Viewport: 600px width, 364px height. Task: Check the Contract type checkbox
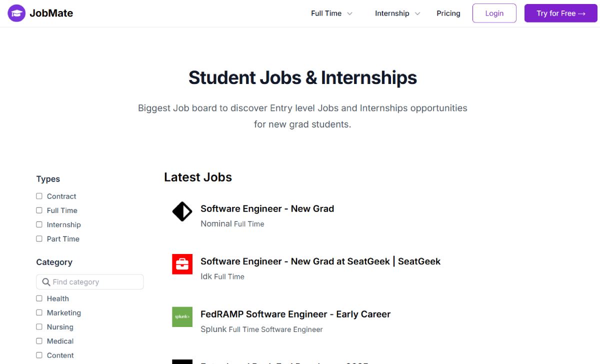[39, 196]
